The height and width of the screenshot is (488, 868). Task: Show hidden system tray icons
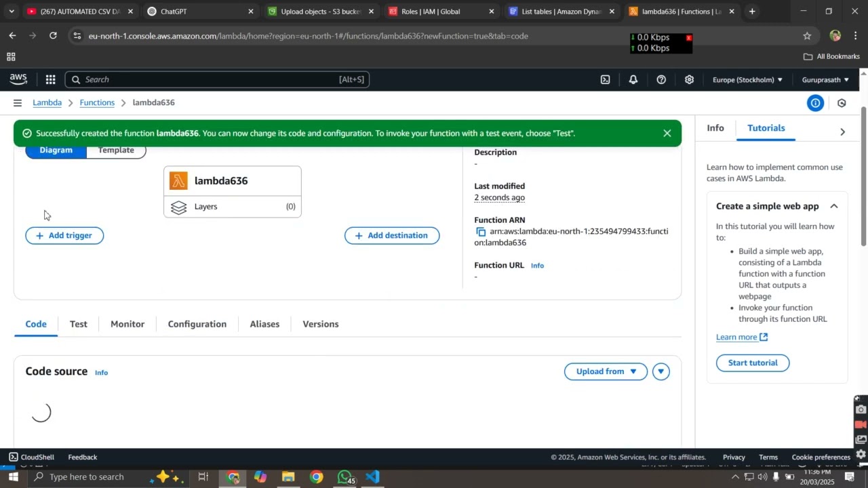pos(735,477)
